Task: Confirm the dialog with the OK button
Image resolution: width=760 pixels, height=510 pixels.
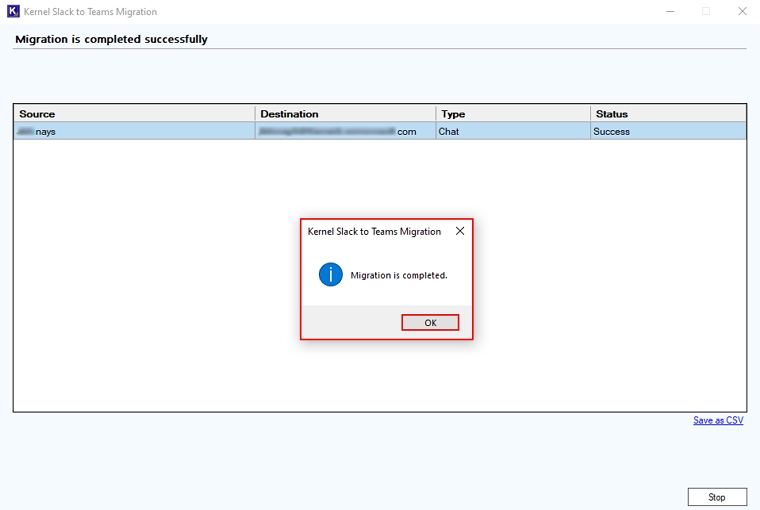Action: click(430, 322)
